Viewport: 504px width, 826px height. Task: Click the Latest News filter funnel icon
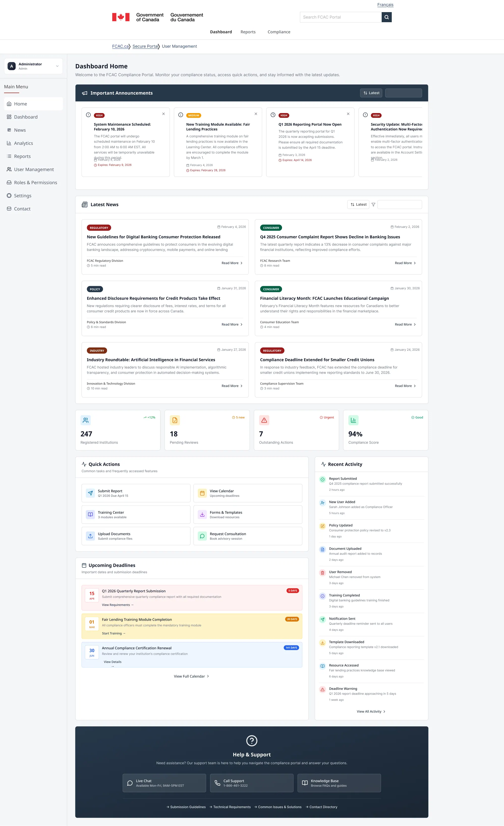pyautogui.click(x=373, y=205)
